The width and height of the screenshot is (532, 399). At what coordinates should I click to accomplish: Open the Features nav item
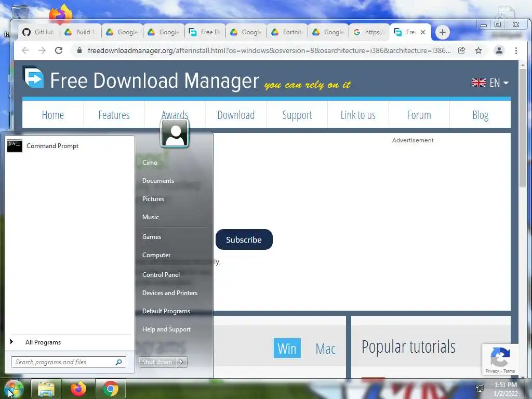[114, 115]
